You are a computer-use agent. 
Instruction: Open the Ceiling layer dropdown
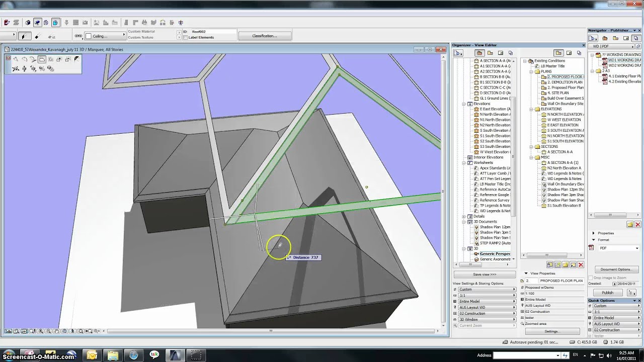(x=105, y=36)
